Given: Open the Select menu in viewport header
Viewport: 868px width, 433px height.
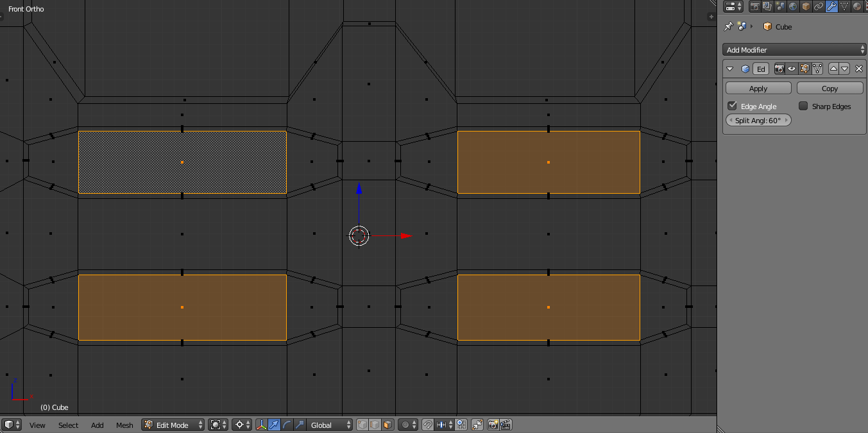Looking at the screenshot, I should tap(68, 425).
